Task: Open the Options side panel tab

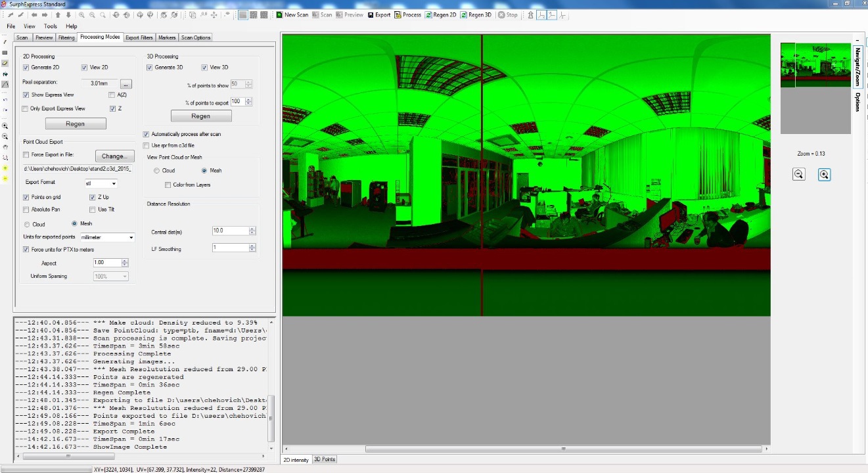Action: click(x=857, y=102)
